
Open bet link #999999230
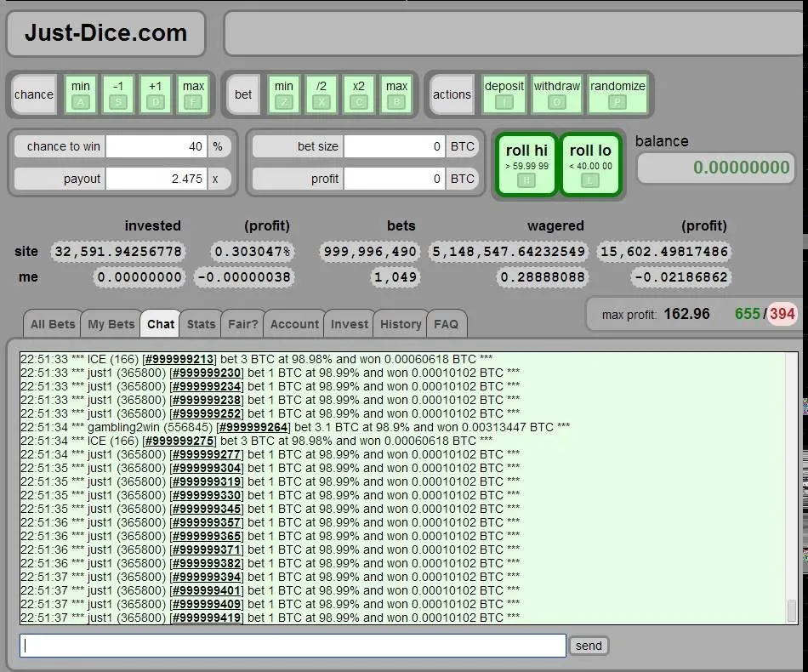click(207, 373)
